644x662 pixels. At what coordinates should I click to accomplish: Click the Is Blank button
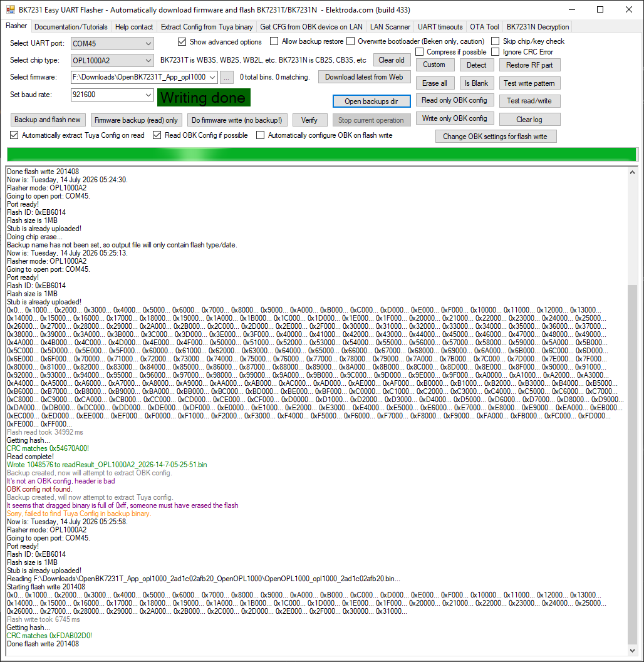click(476, 83)
